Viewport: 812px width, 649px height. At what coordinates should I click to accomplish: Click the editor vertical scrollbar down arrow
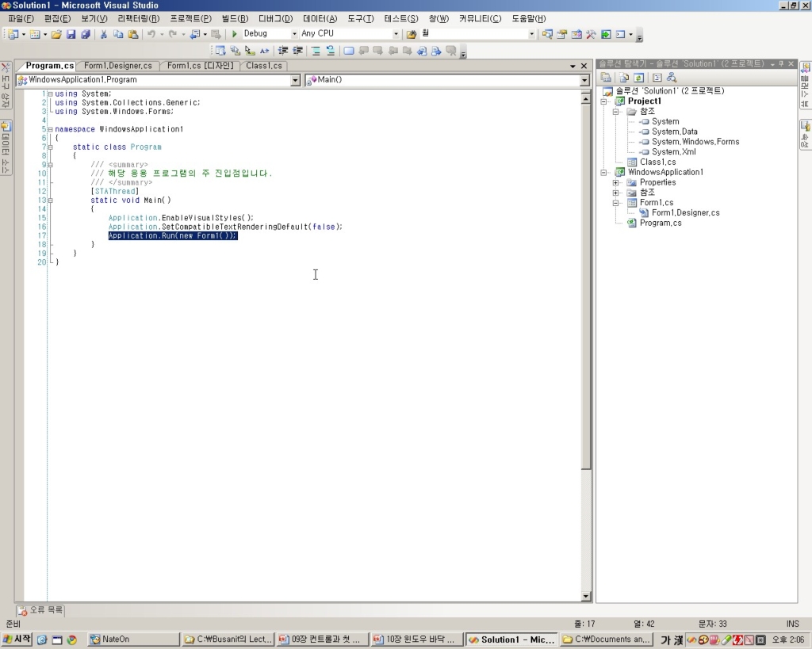click(586, 596)
